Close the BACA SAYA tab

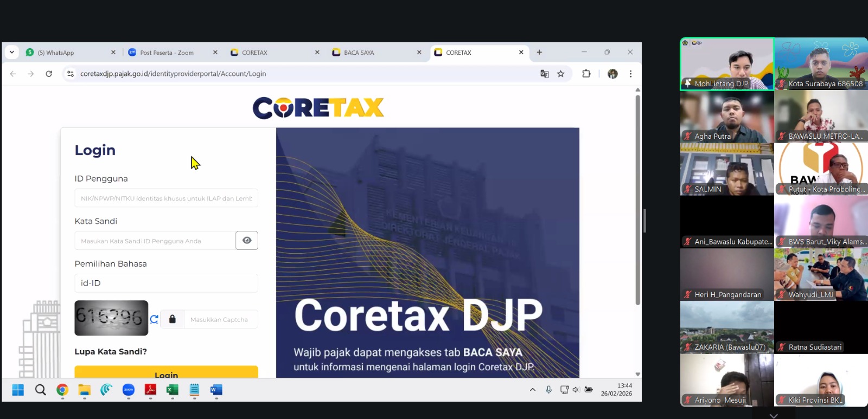419,53
